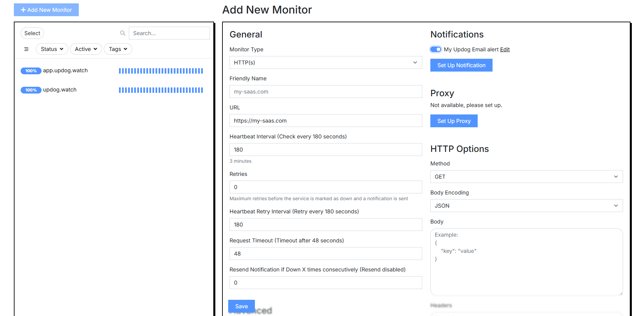Toggle the Active filter state

(x=86, y=49)
